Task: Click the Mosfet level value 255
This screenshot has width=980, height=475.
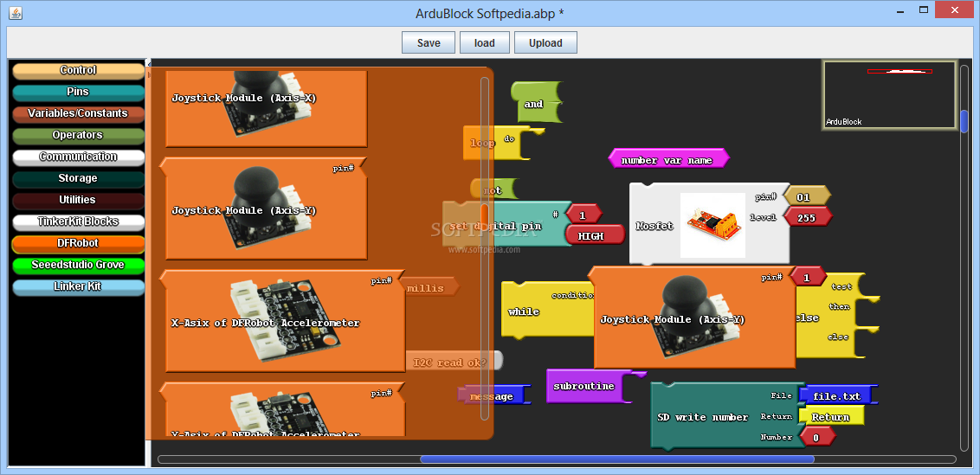Action: (808, 216)
